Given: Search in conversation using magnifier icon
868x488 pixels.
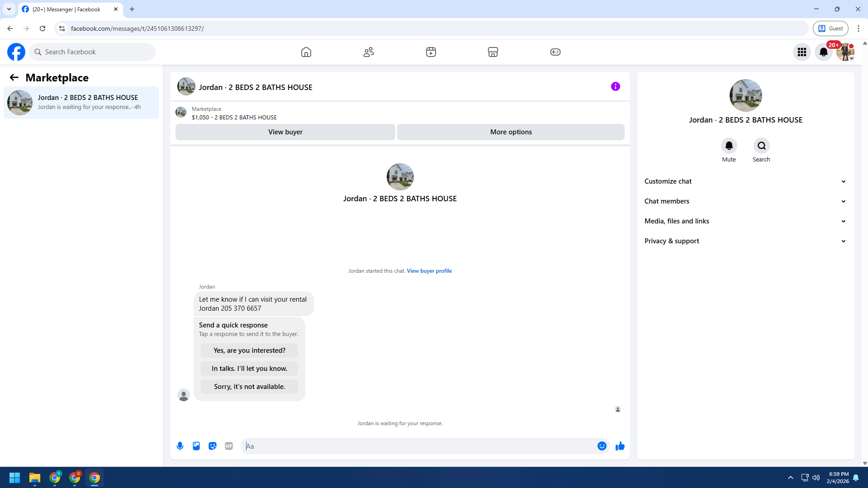Looking at the screenshot, I should pos(761,146).
